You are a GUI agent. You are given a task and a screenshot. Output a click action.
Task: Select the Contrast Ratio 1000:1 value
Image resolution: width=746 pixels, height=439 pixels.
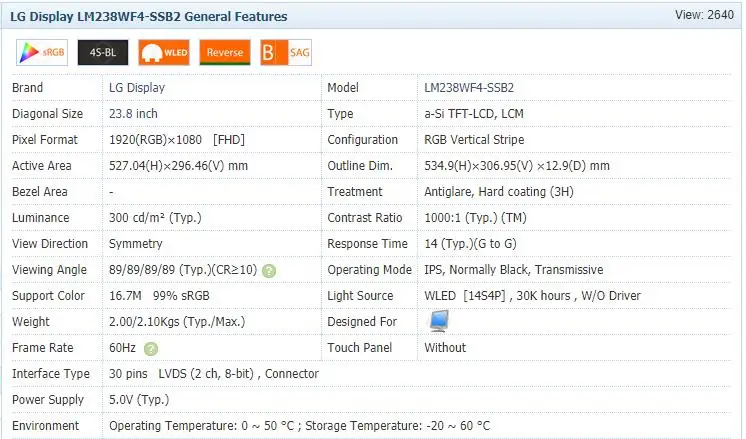[x=475, y=218]
